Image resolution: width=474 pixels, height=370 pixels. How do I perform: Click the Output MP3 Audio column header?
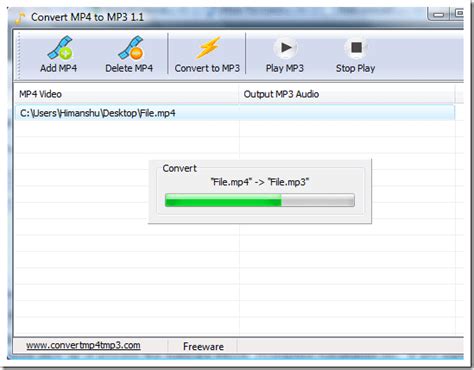tap(347, 94)
